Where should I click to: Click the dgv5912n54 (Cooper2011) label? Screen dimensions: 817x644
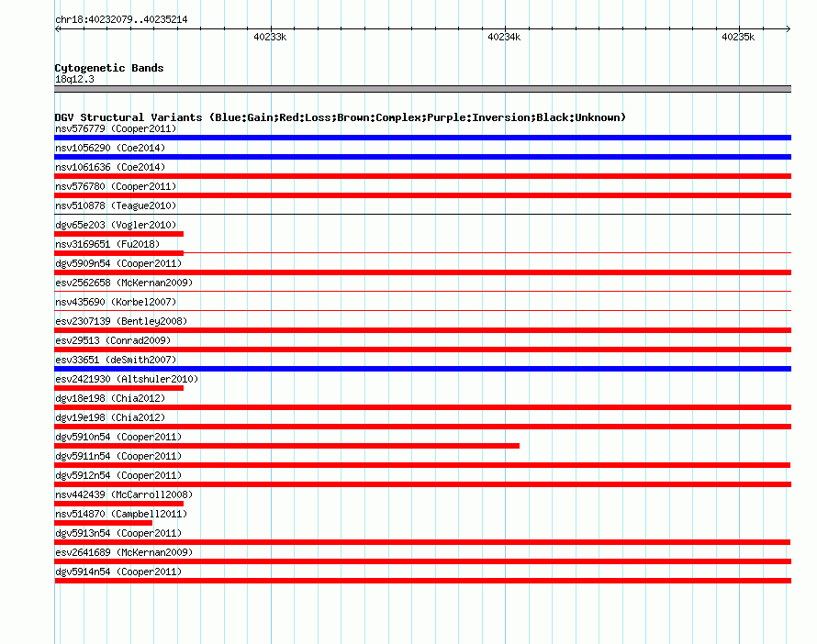click(x=118, y=475)
